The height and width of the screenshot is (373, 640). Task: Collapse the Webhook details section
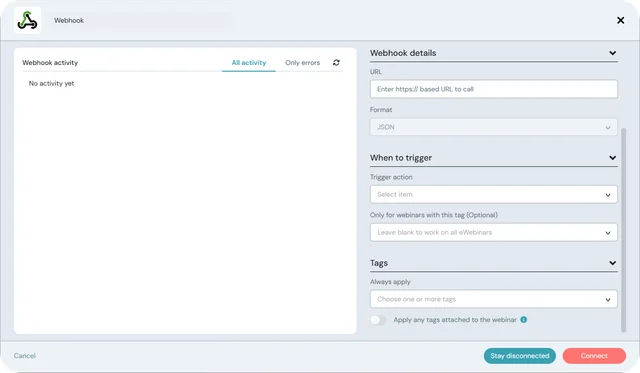612,53
